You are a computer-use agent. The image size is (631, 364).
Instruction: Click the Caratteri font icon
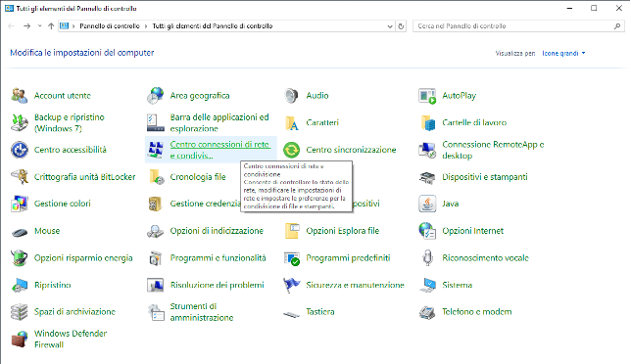291,122
